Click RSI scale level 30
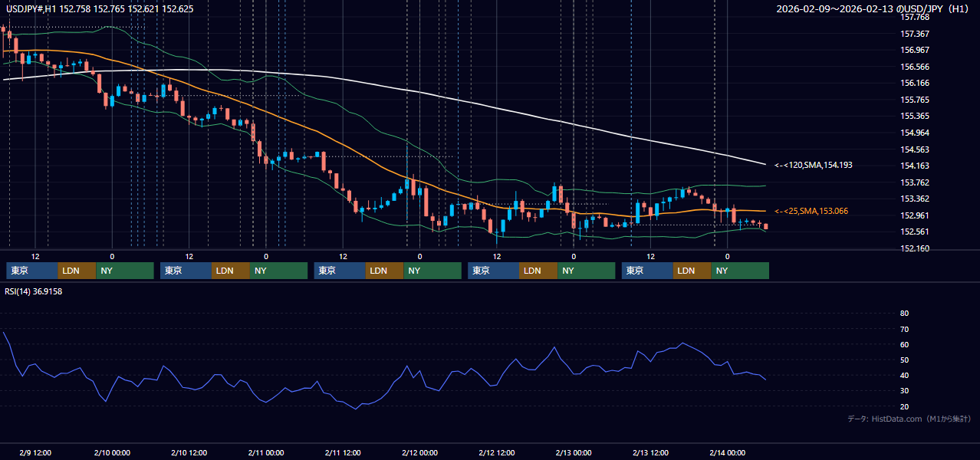This screenshot has height=460, width=980. 904,391
